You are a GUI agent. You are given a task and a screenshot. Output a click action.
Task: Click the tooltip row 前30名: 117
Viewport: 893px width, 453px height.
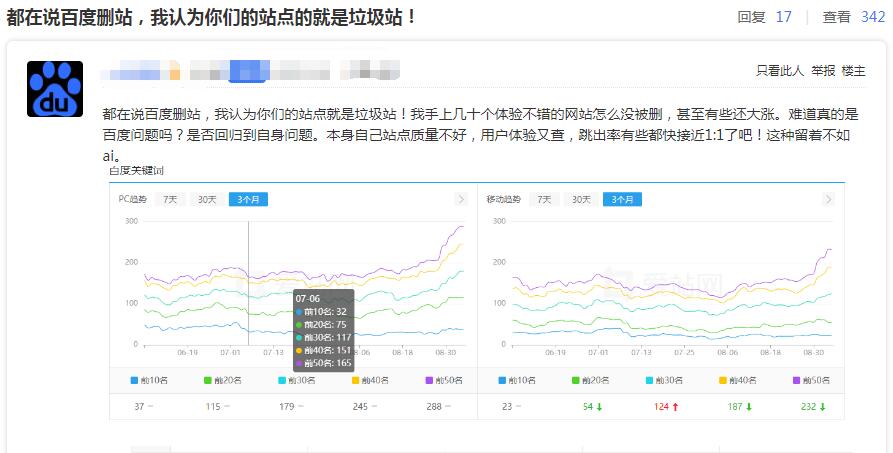323,337
